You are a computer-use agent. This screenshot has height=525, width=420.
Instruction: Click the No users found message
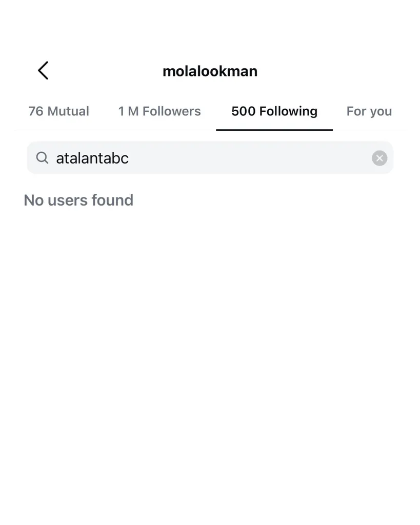point(78,200)
